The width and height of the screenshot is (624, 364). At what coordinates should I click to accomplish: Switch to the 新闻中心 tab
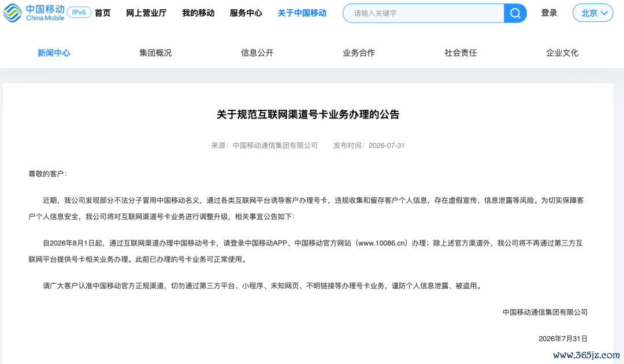[54, 53]
